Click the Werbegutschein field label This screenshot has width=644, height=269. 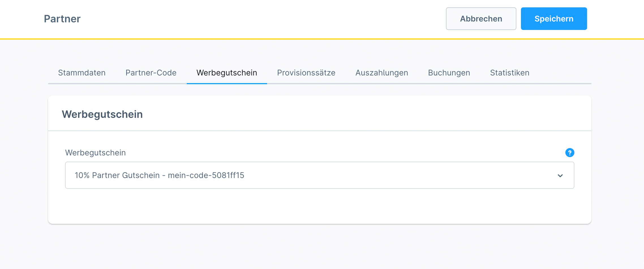coord(95,153)
